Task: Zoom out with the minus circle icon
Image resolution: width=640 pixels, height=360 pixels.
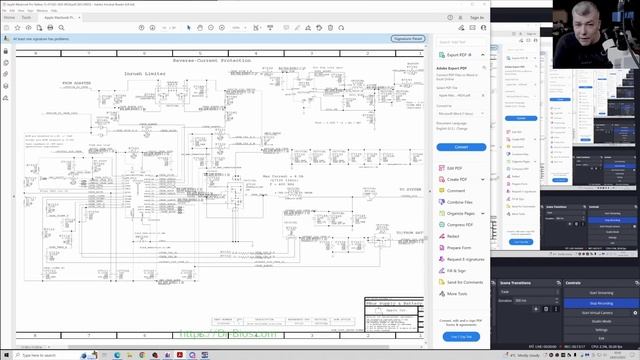Action: click(x=211, y=28)
